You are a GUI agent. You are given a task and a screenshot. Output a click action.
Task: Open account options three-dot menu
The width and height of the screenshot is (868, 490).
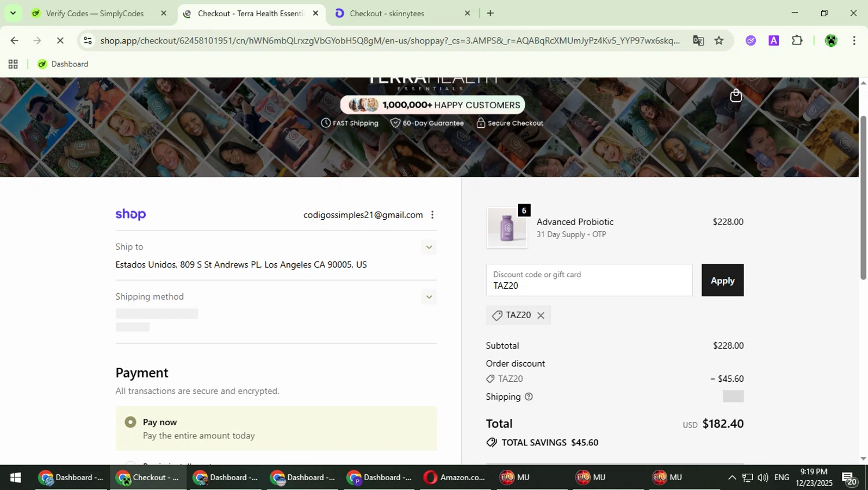click(432, 215)
